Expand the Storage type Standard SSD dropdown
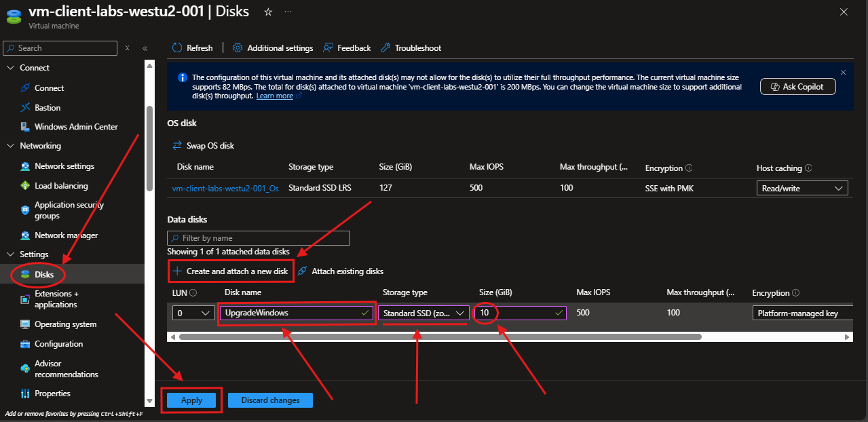The width and height of the screenshot is (868, 422). [x=424, y=313]
